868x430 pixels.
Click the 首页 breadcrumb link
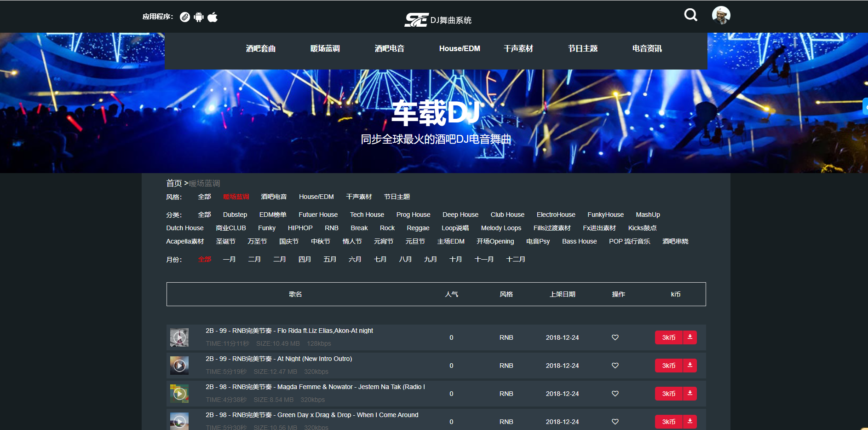pyautogui.click(x=174, y=183)
